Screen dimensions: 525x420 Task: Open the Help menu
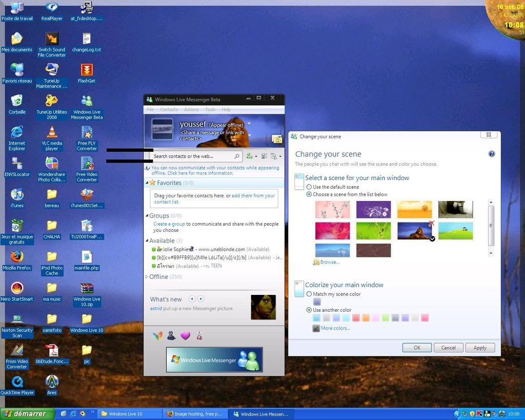[226, 110]
